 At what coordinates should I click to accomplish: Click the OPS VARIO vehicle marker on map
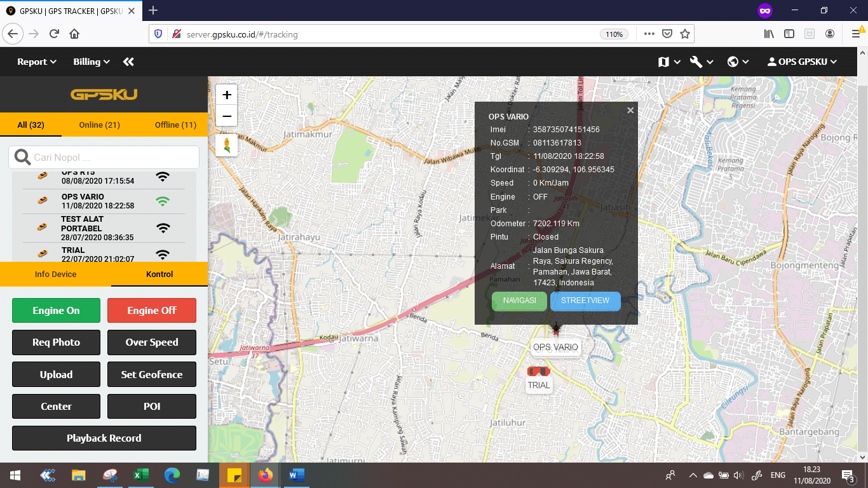click(x=556, y=329)
